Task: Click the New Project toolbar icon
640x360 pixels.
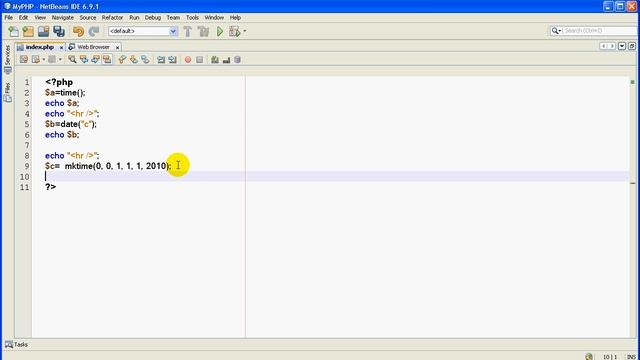Action: [x=28, y=31]
